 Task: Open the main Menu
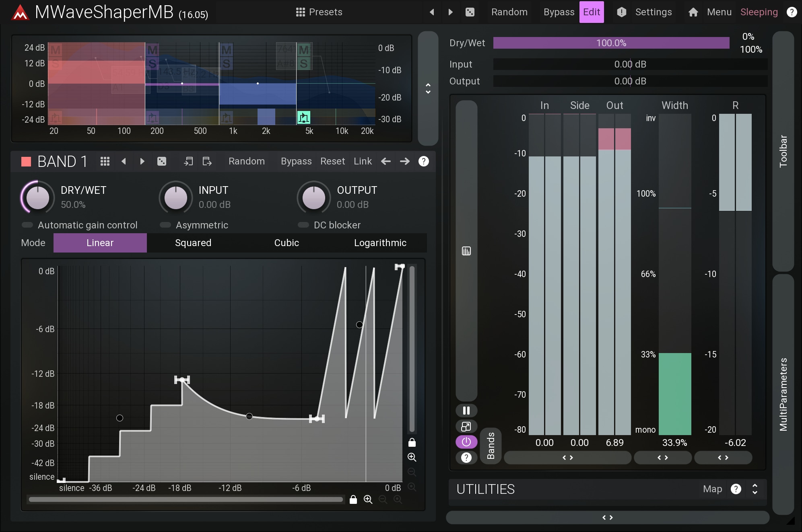pos(719,12)
